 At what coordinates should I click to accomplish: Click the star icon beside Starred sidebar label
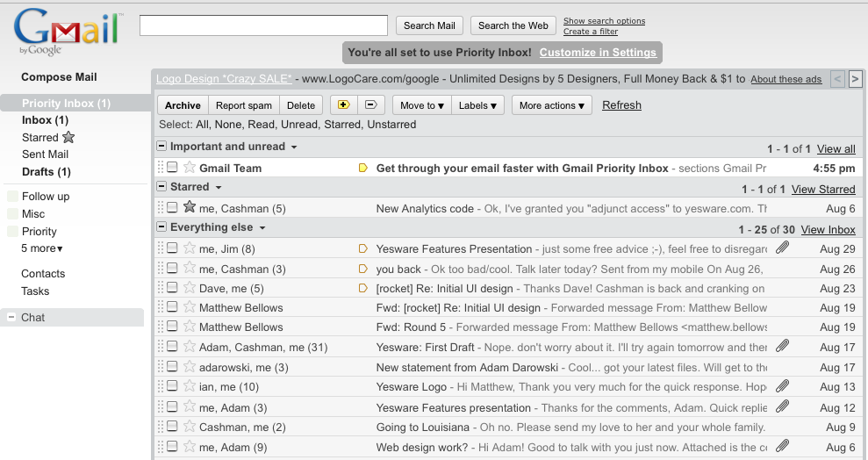[68, 137]
